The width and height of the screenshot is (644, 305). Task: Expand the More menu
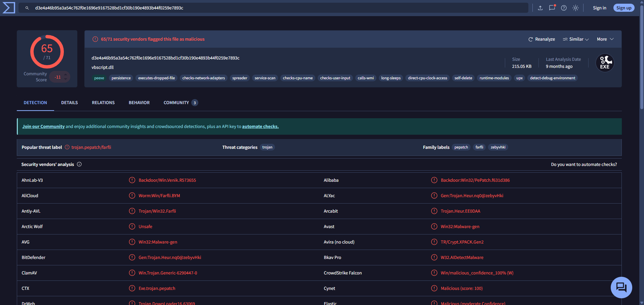tap(605, 39)
